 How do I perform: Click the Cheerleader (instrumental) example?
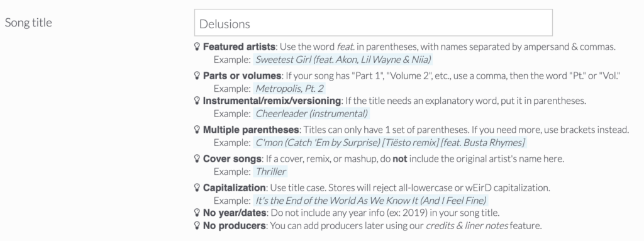[312, 113]
